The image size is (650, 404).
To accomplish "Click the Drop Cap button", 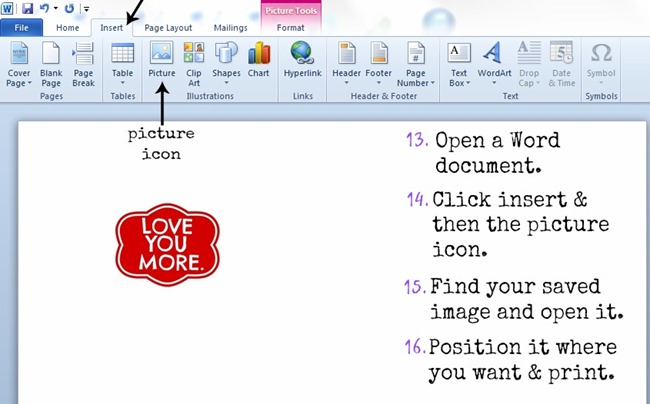I will pos(529,65).
